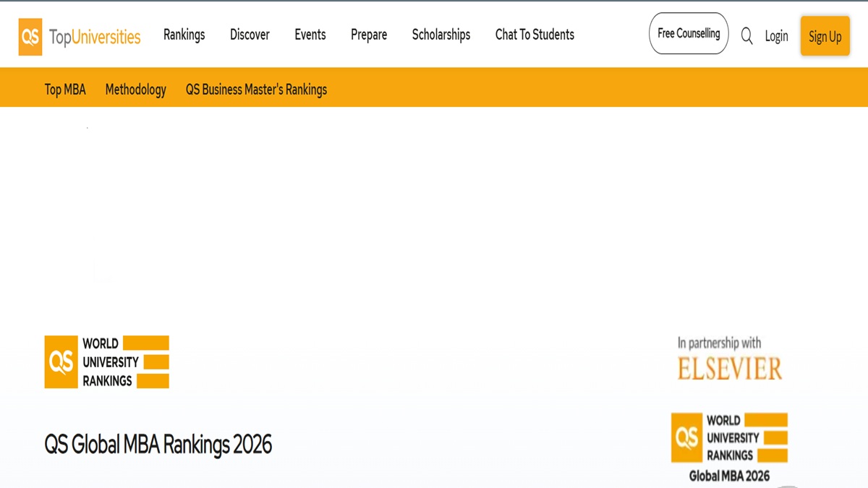Screen dimensions: 868x488
Task: Navigate to the Events section
Action: tap(310, 34)
